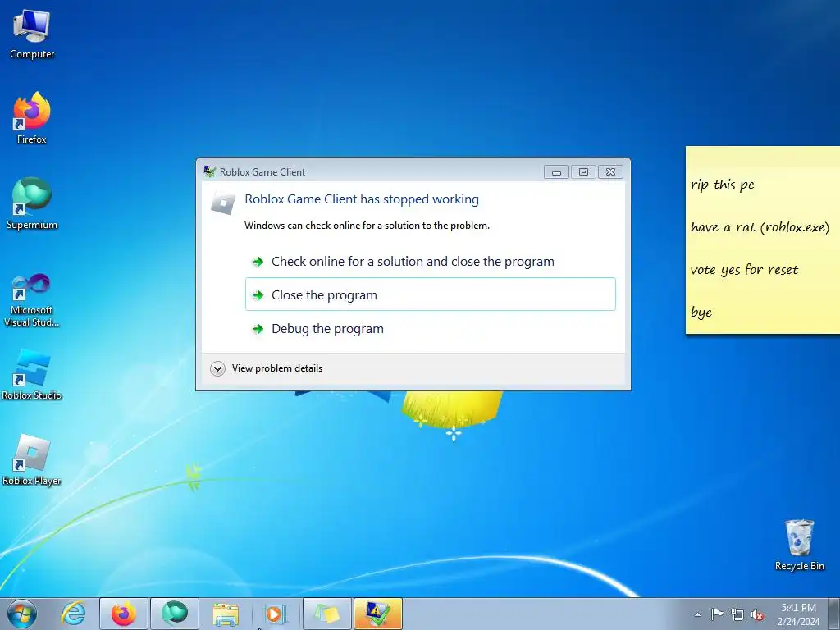Click the Roblox icon in crash dialog
This screenshot has width=840, height=630.
click(x=223, y=203)
